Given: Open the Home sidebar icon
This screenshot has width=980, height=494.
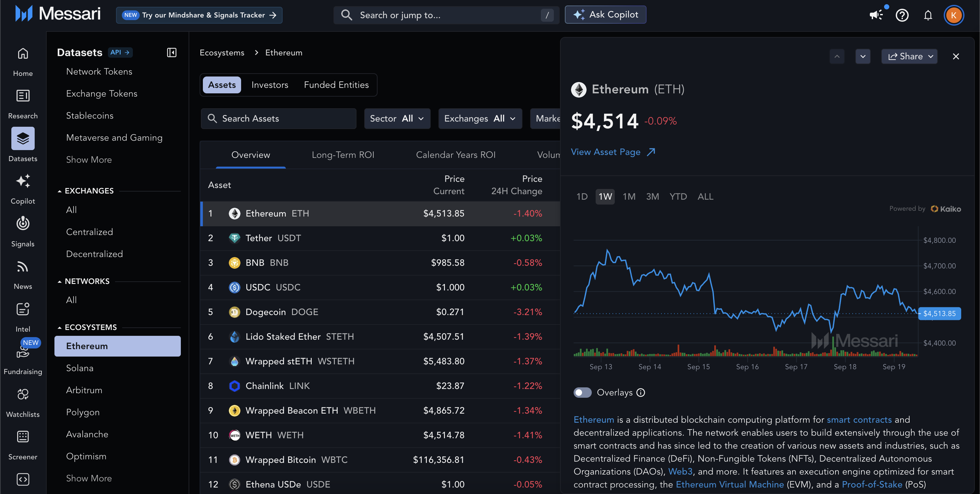Looking at the screenshot, I should tap(23, 54).
